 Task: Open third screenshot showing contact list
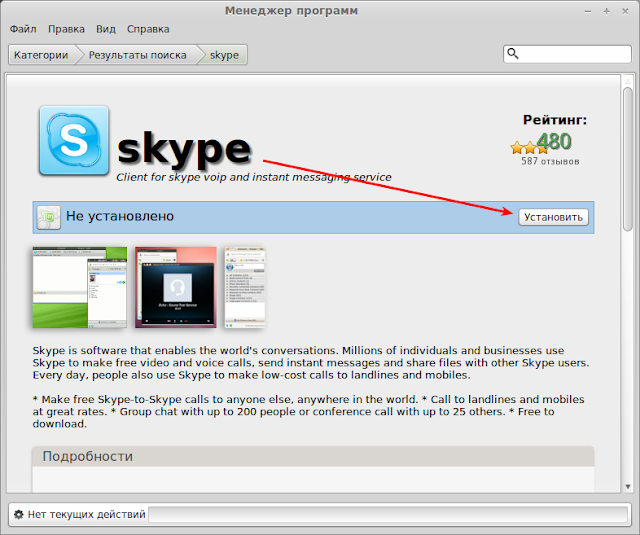(245, 287)
